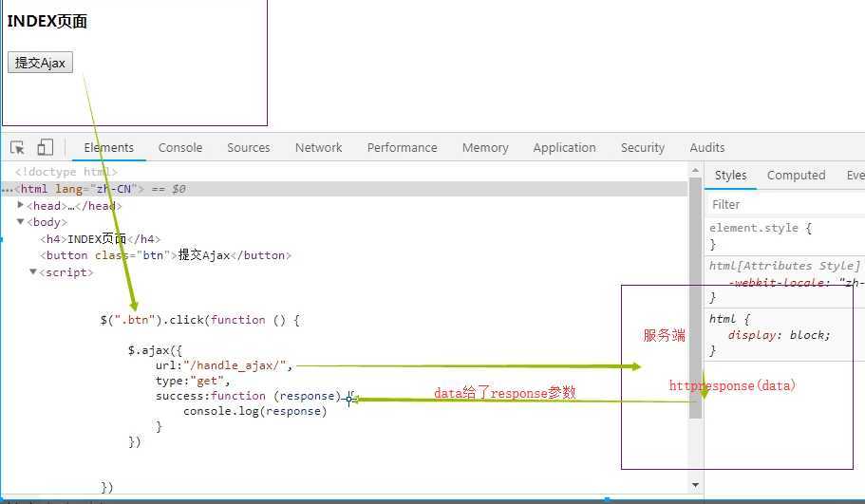
Task: Select the doctype html line
Action: [66, 172]
